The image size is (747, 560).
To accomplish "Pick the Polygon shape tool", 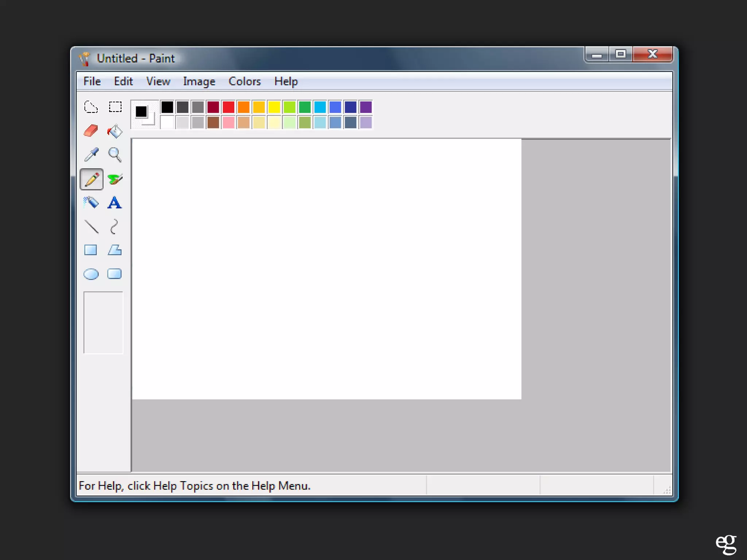I will click(x=115, y=250).
